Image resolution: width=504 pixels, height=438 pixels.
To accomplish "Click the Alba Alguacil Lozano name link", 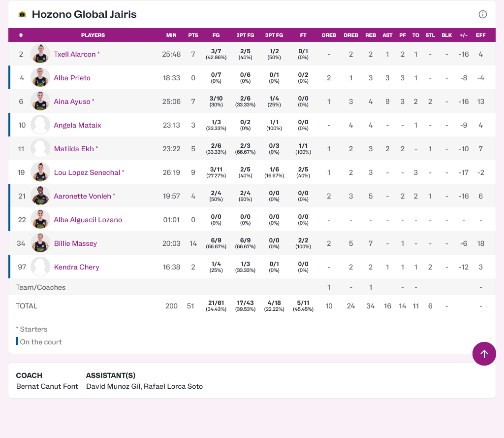I will pyautogui.click(x=88, y=220).
